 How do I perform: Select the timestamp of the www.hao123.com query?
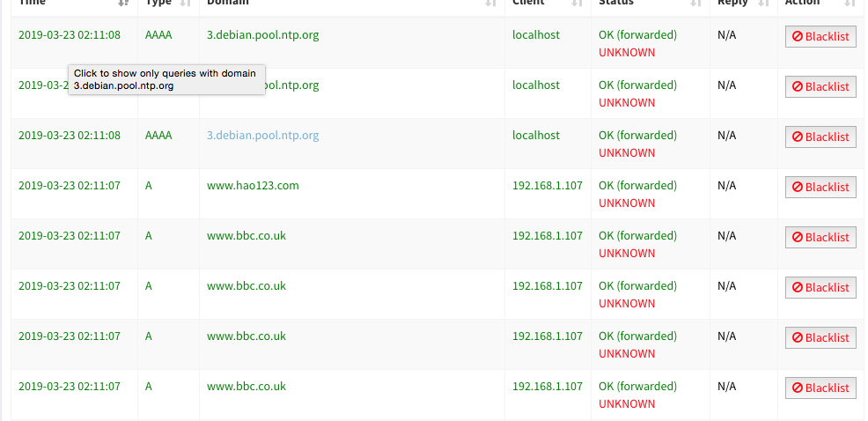point(70,186)
